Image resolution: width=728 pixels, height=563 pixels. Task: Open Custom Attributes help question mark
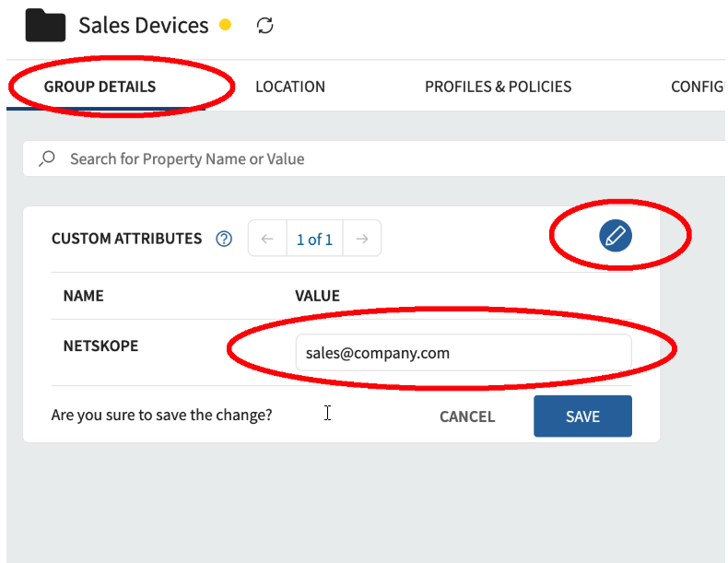click(224, 239)
